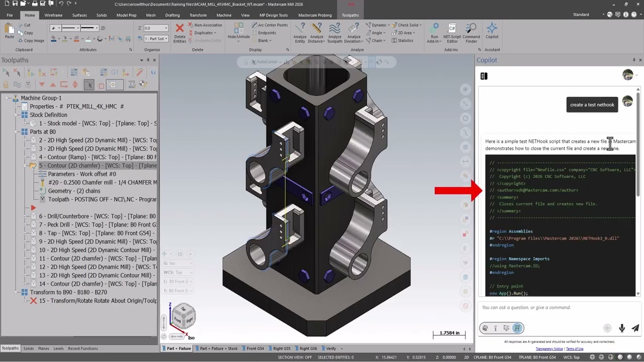Click the Copilot question input field
The image size is (644, 362).
coord(558,307)
